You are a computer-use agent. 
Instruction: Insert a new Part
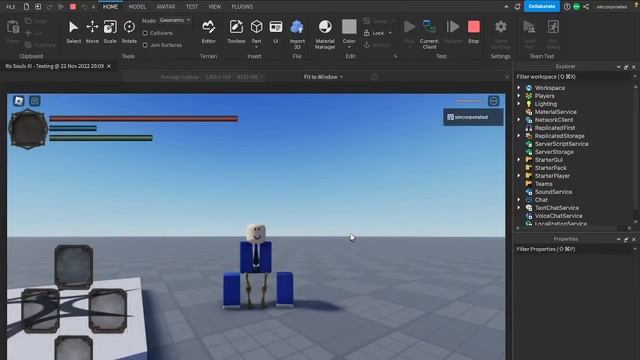(x=256, y=33)
